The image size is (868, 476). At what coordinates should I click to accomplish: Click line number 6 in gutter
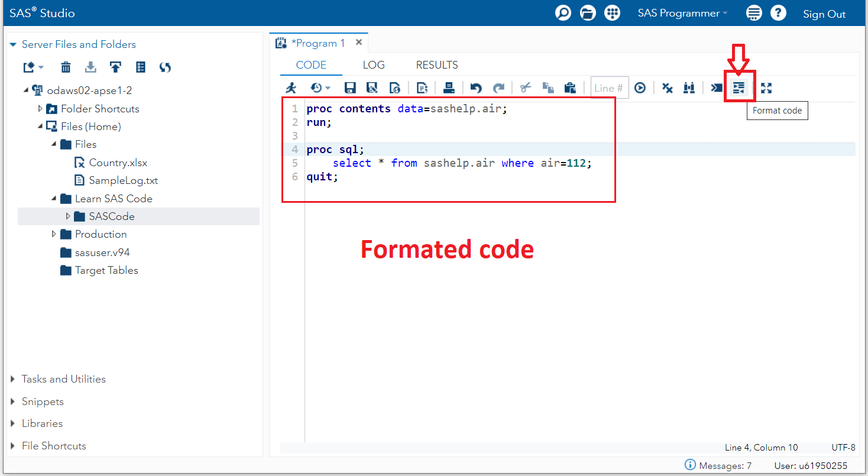point(295,176)
